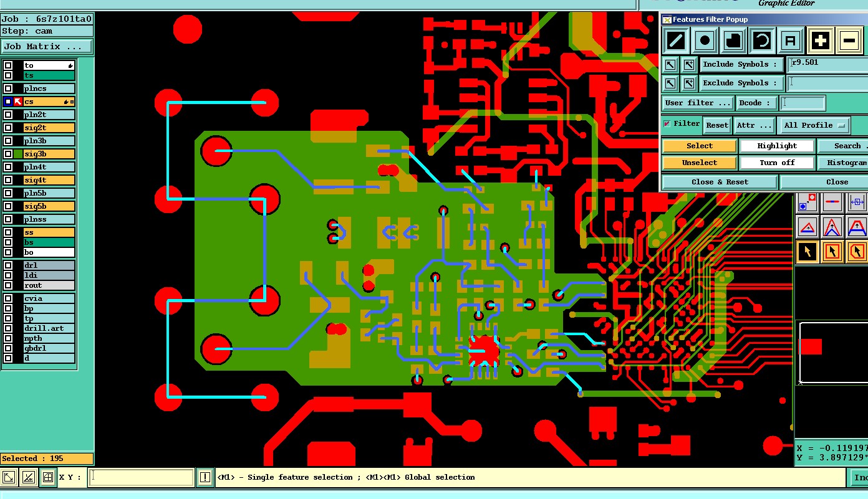Click the Dcode input field
868x499 pixels.
pos(803,103)
